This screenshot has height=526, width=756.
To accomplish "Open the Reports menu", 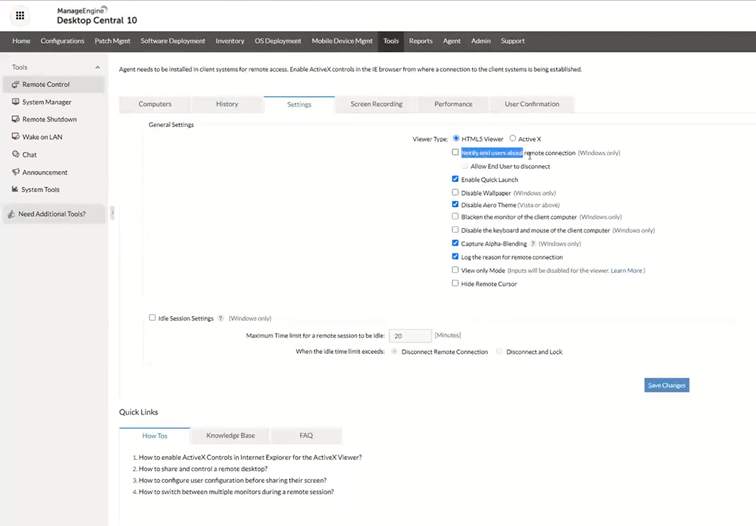I will coord(420,41).
